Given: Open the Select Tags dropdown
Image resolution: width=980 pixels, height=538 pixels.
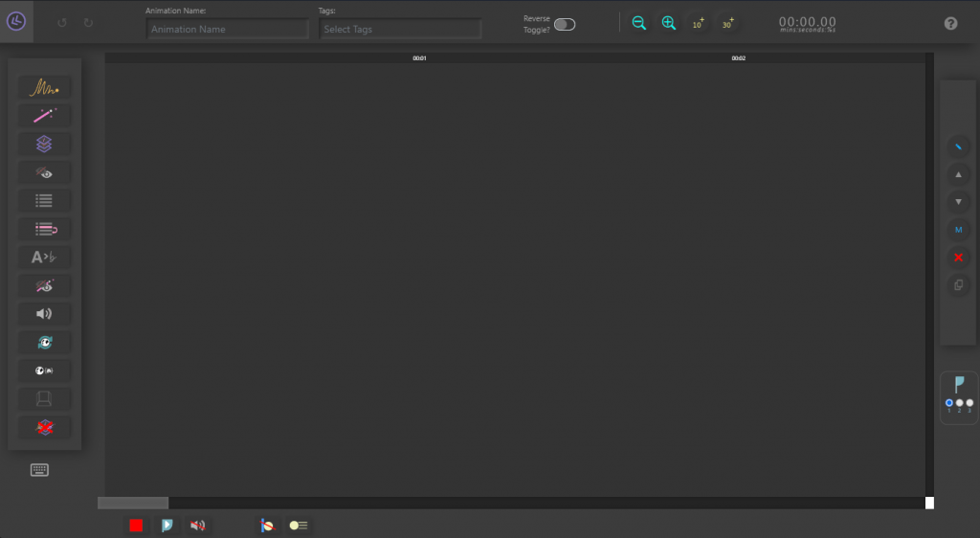Looking at the screenshot, I should coord(399,30).
